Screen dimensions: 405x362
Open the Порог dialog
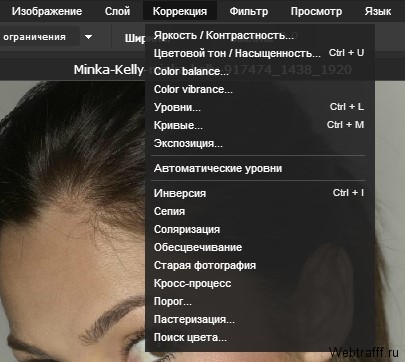click(260, 301)
